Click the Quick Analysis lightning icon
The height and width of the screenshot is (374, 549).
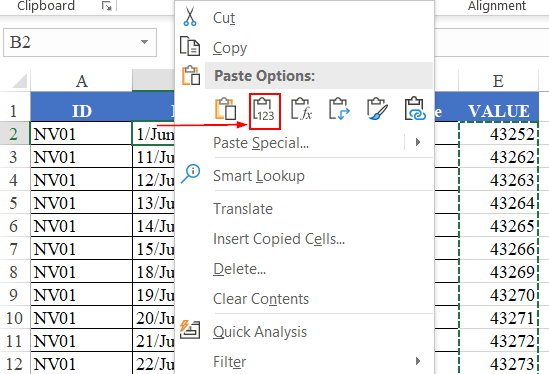coord(190,329)
